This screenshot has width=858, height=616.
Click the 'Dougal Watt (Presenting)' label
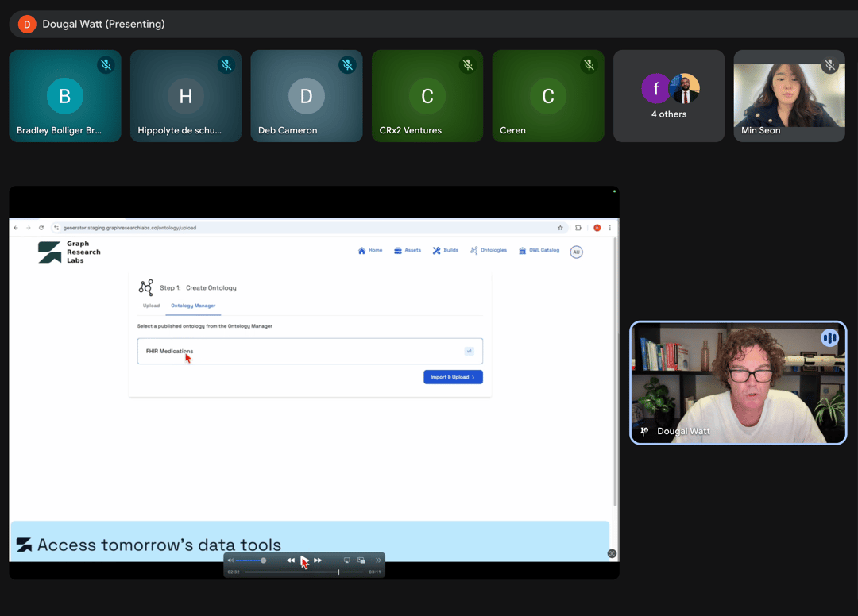[x=103, y=24]
